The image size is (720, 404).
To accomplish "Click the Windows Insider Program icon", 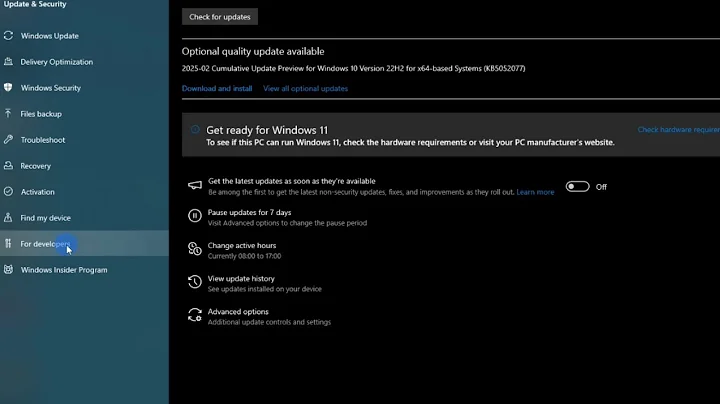I will pos(8,269).
